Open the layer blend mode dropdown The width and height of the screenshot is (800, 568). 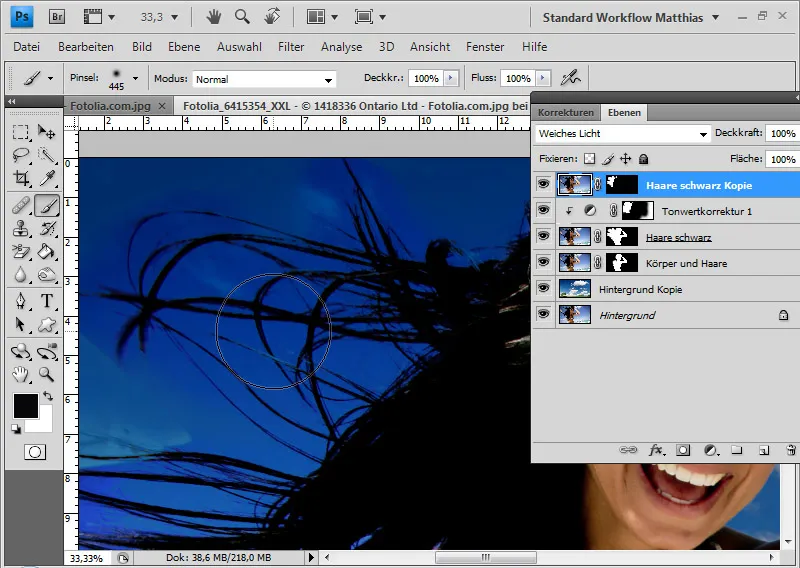pos(622,134)
